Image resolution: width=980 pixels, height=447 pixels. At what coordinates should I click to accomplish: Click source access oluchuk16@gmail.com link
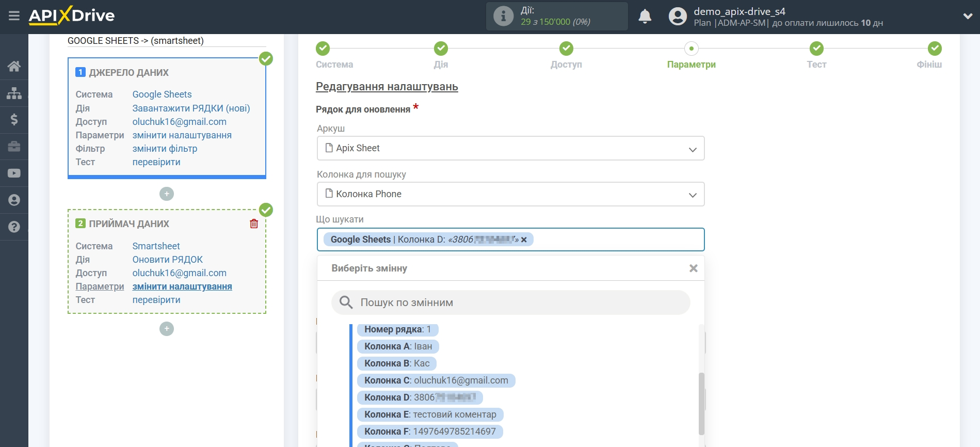pyautogui.click(x=179, y=122)
